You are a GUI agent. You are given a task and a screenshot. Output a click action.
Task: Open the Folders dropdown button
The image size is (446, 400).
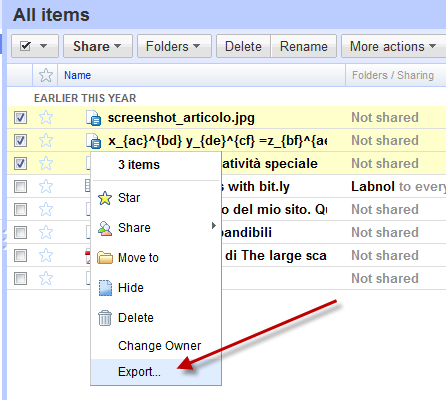point(174,46)
